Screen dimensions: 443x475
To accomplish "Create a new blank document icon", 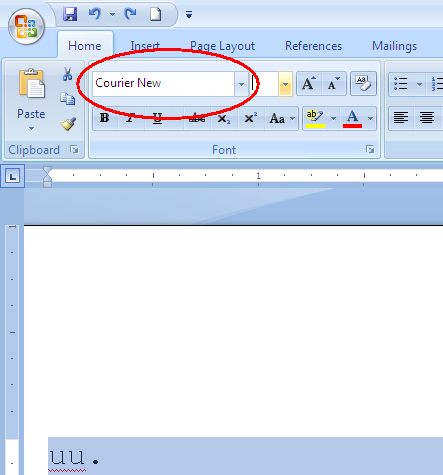I will 155,14.
